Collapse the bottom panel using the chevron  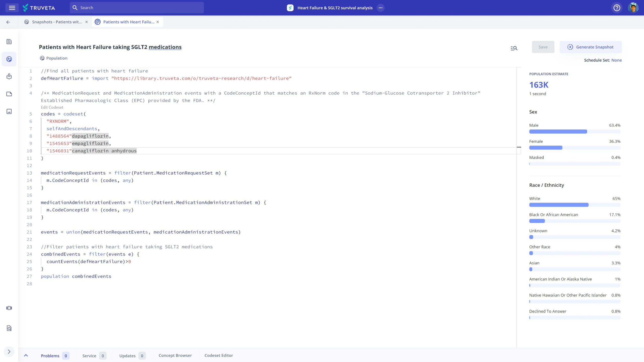[26, 355]
